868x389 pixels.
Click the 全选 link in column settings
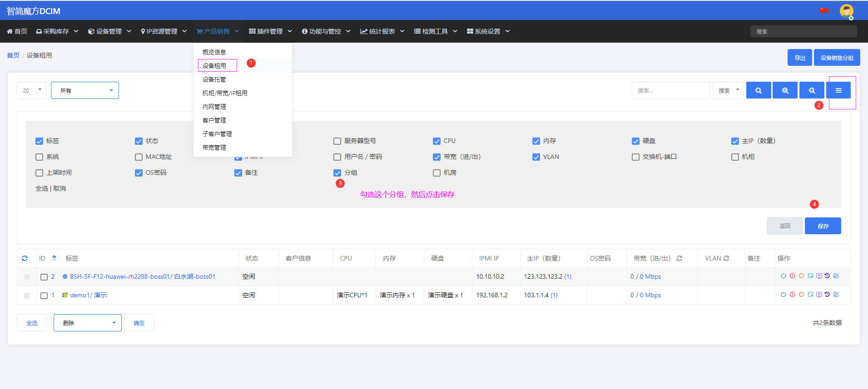pos(42,188)
